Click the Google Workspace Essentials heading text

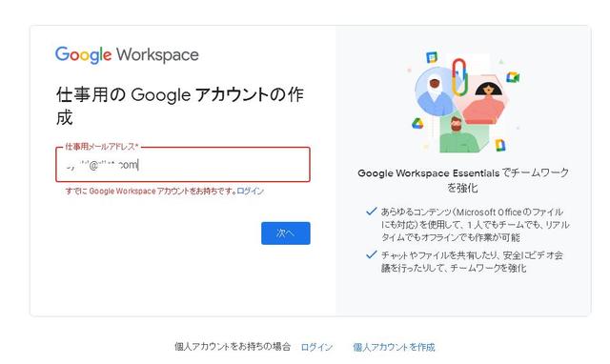point(462,180)
